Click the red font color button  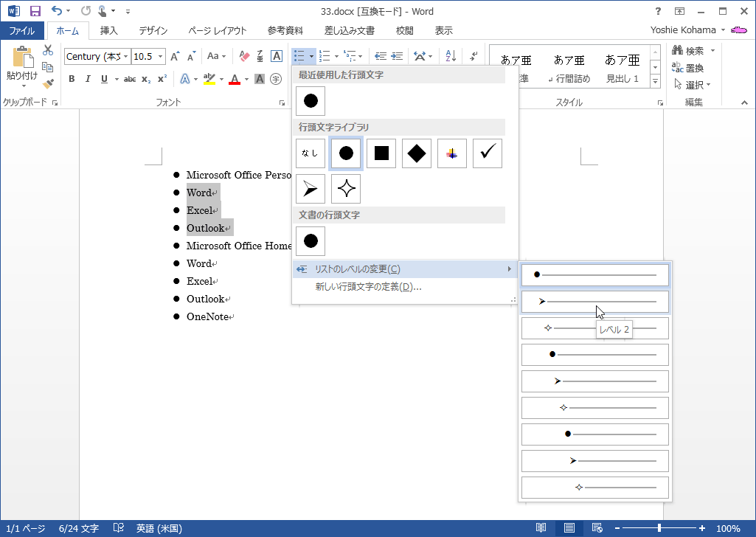235,79
